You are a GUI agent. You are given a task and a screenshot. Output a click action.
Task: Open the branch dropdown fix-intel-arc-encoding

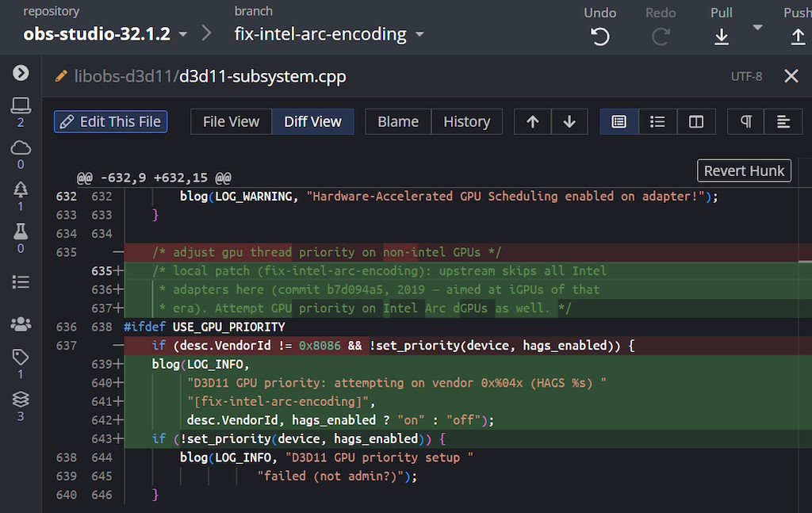click(329, 34)
